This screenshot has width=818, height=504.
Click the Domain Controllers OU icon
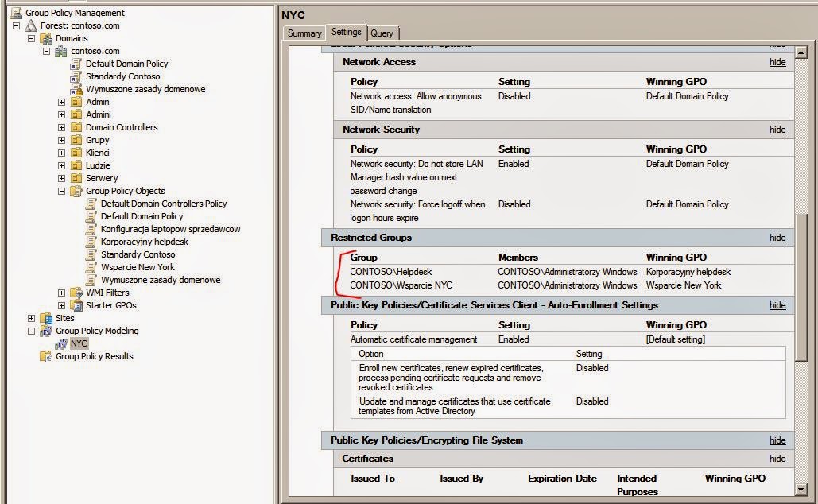76,127
